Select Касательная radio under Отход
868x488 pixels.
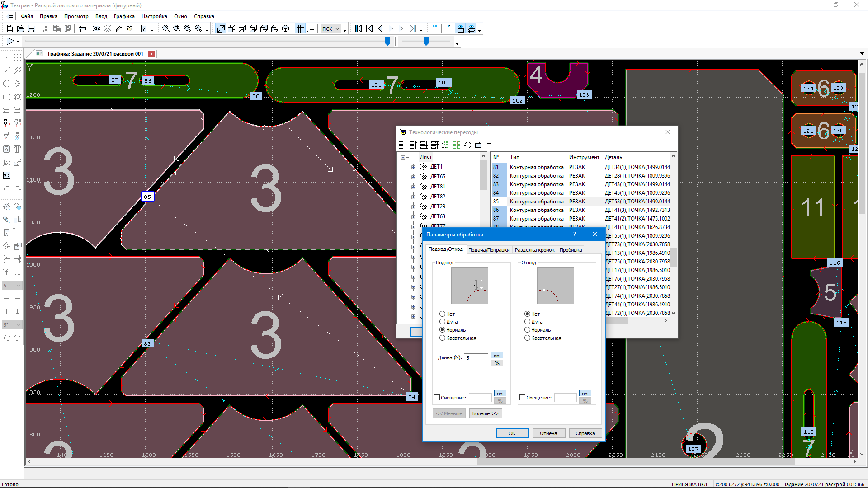(527, 338)
